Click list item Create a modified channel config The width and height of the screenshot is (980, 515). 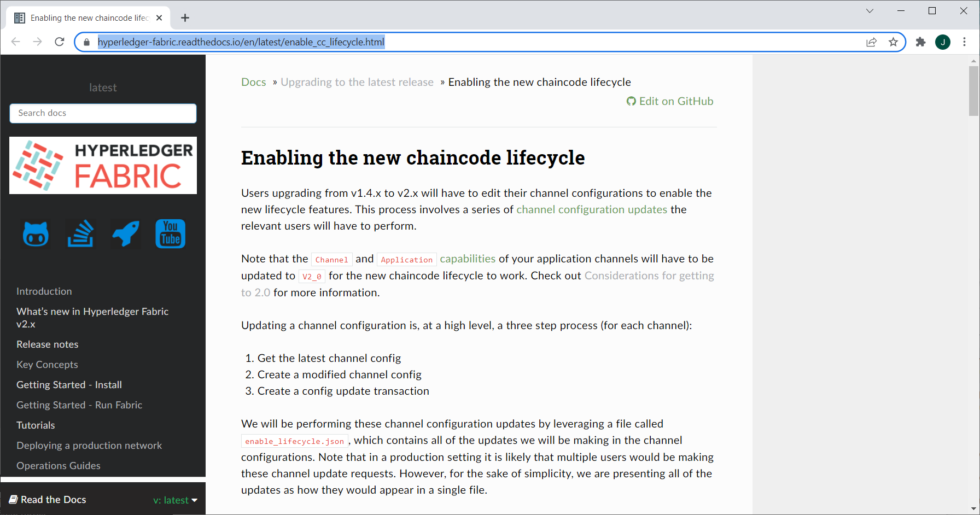tap(340, 374)
